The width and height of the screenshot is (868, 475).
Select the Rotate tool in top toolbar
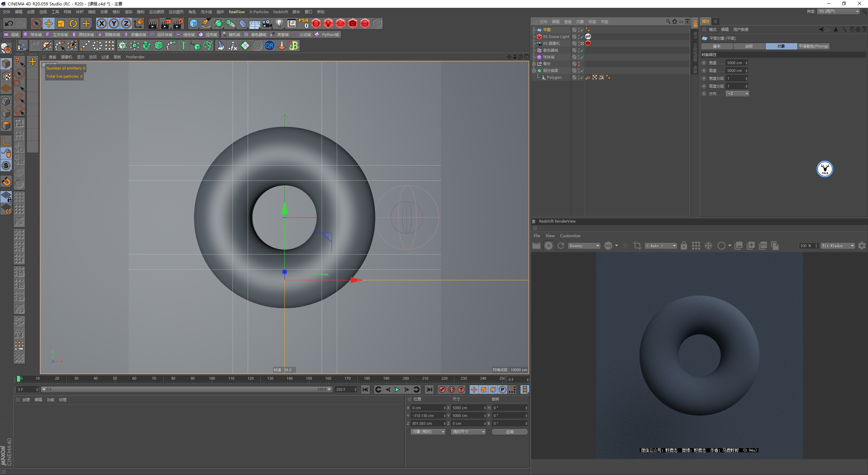point(73,23)
